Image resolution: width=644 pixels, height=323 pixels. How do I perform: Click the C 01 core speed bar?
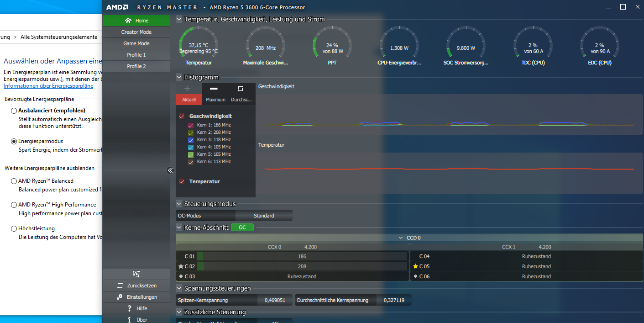point(302,256)
